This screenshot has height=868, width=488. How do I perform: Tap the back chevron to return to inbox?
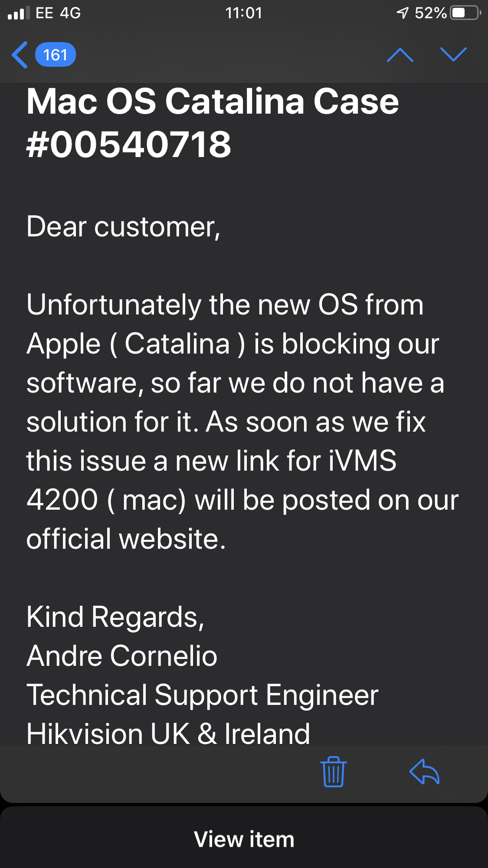coord(20,55)
